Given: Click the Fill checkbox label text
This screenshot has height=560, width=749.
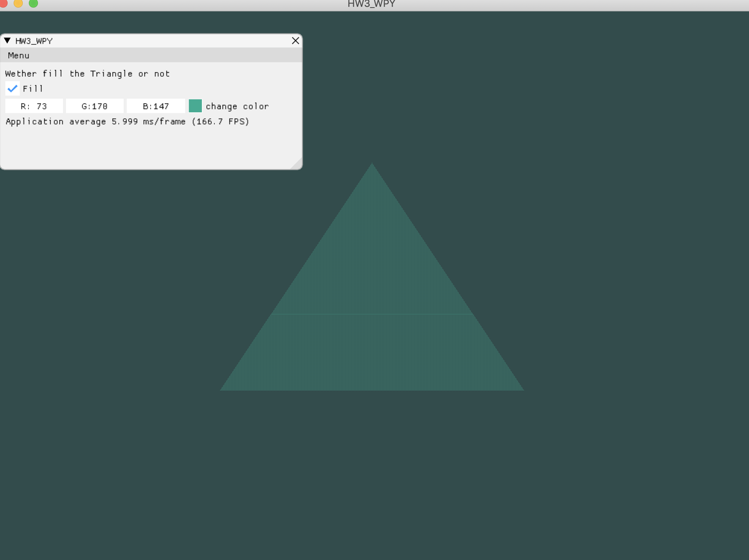Looking at the screenshot, I should pyautogui.click(x=33, y=89).
